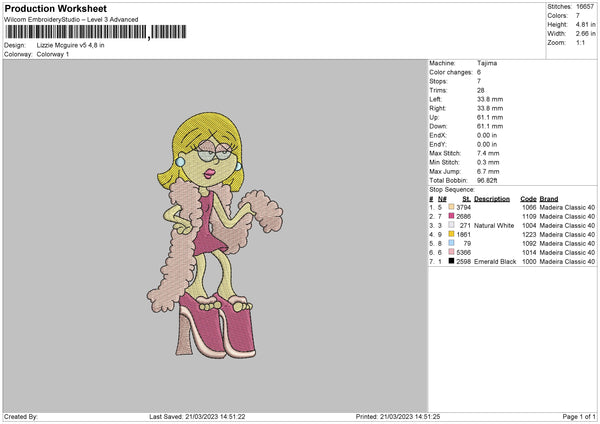
Task: Click the 'Brand' column header
Action: (549, 199)
